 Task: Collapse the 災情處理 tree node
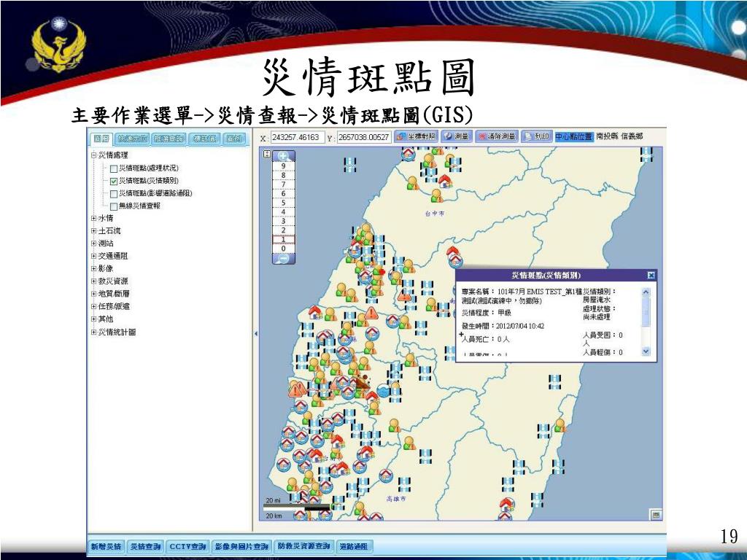click(94, 155)
